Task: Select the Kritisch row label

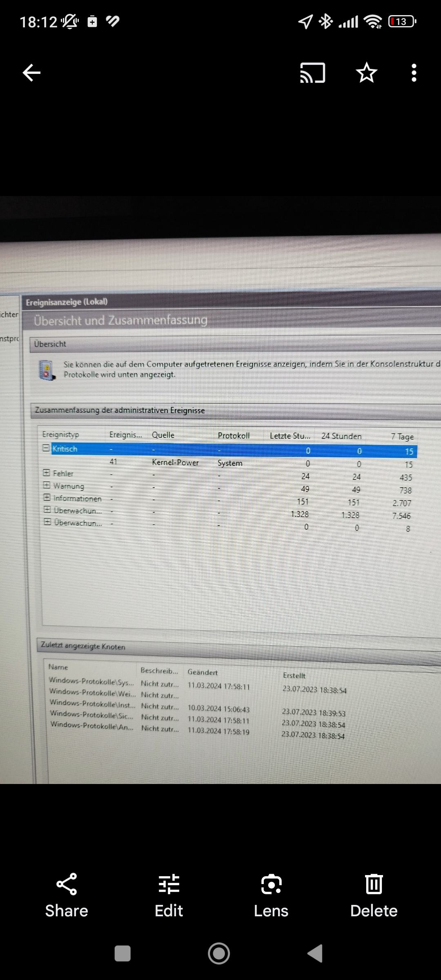Action: coord(65,449)
